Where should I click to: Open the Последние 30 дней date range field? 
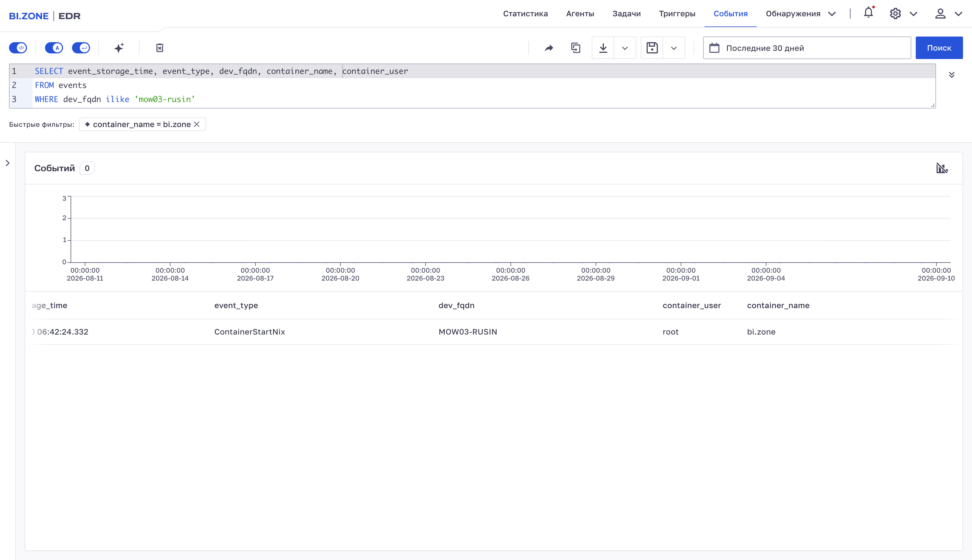click(807, 48)
